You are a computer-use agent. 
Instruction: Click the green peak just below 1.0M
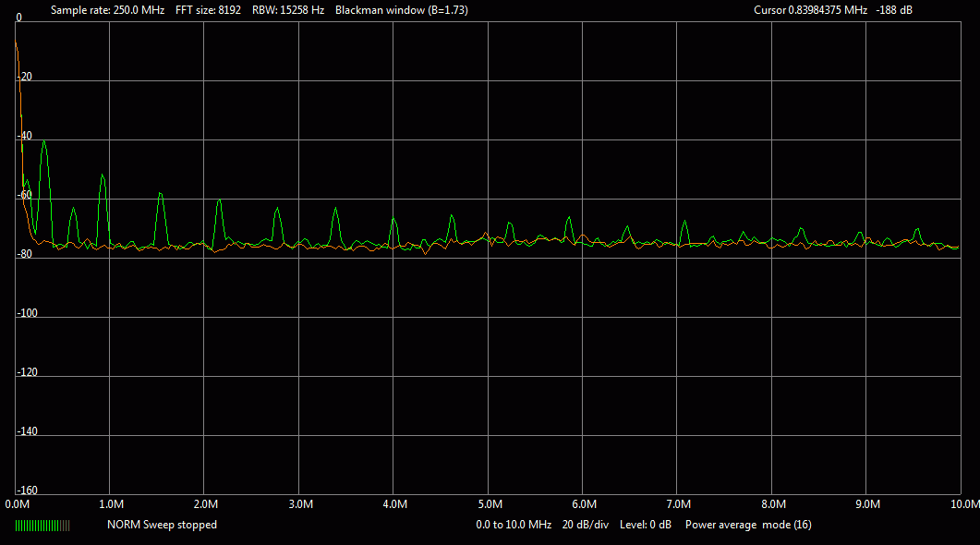pyautogui.click(x=103, y=176)
